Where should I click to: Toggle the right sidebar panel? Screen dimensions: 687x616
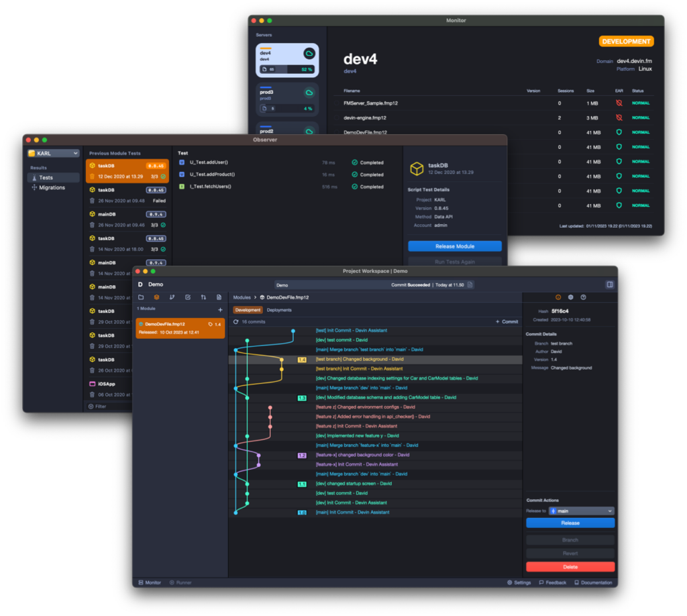[609, 285]
